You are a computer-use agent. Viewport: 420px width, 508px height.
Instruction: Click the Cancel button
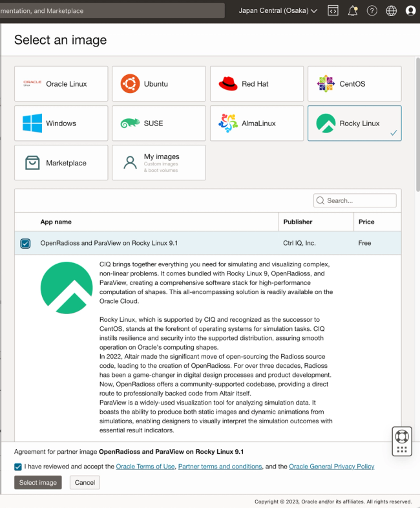click(x=85, y=482)
